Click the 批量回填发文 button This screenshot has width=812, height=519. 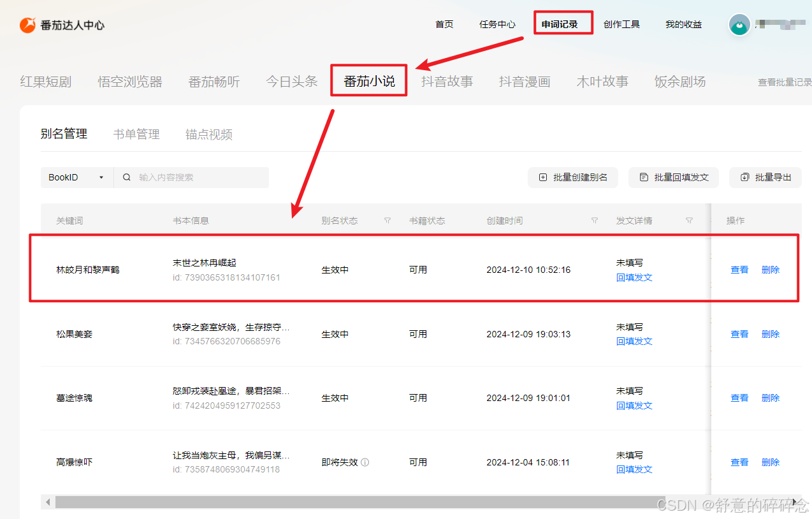coord(674,177)
